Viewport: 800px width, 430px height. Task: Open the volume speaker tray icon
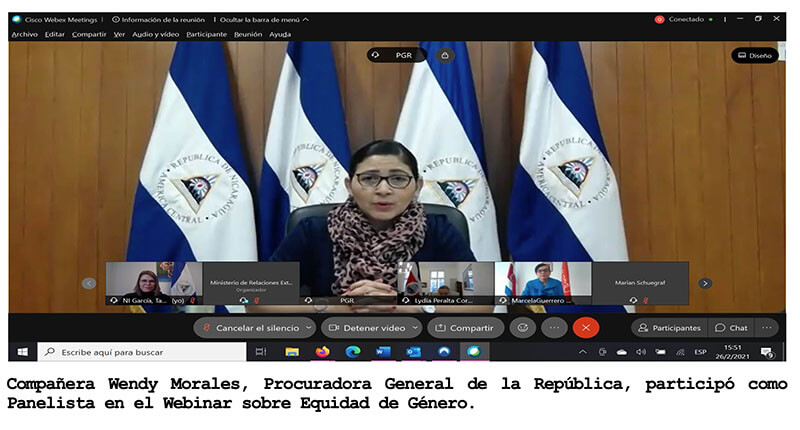coord(641,352)
